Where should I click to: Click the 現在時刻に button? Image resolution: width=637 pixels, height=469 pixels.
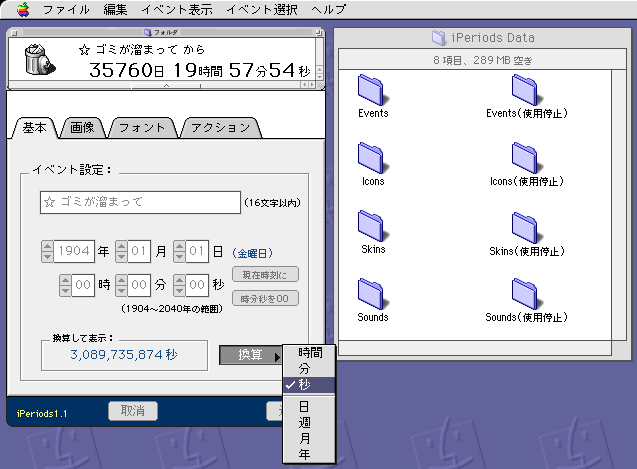click(x=265, y=274)
